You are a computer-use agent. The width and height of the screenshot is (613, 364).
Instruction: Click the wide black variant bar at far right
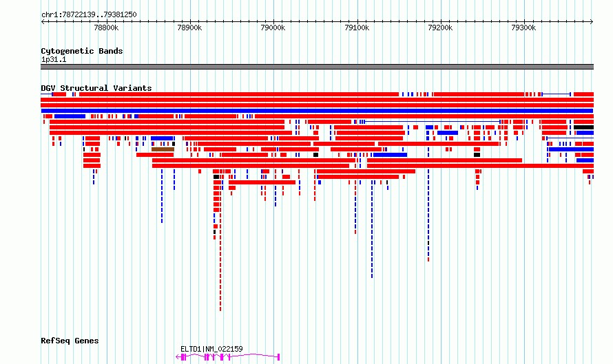point(583,127)
